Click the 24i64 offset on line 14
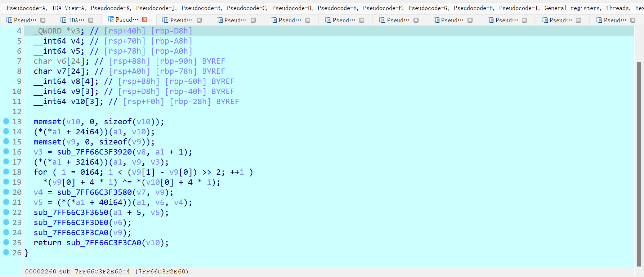The height and width of the screenshot is (277, 644). [87, 132]
